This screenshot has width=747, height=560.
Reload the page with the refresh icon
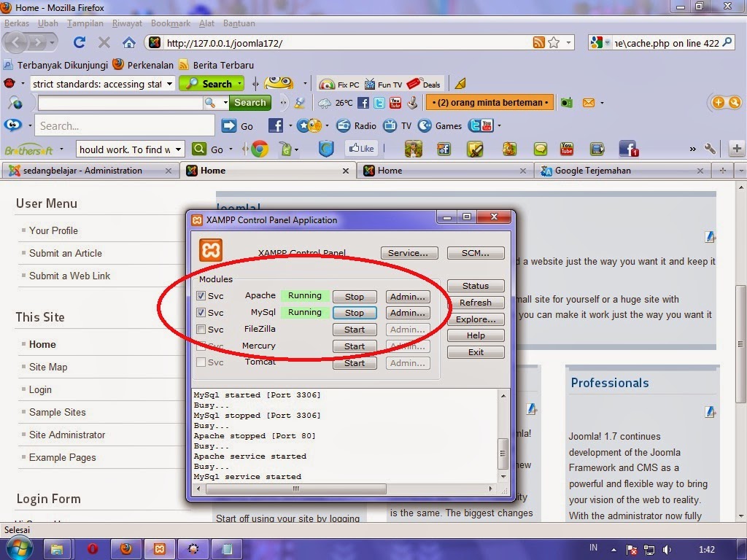[79, 43]
